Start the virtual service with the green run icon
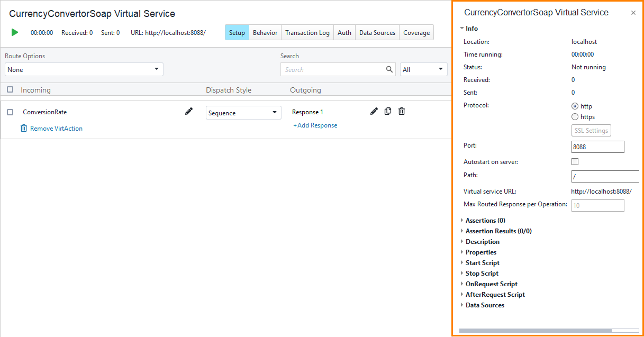This screenshot has height=337, width=644. [x=14, y=32]
